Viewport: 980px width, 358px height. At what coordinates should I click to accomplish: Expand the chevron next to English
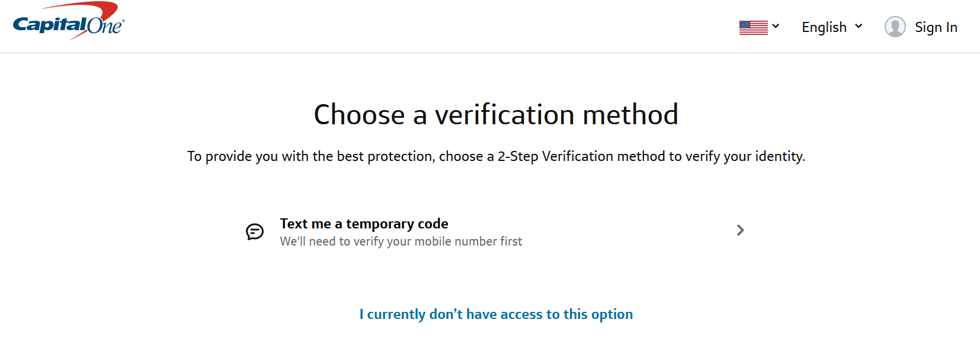point(859,26)
